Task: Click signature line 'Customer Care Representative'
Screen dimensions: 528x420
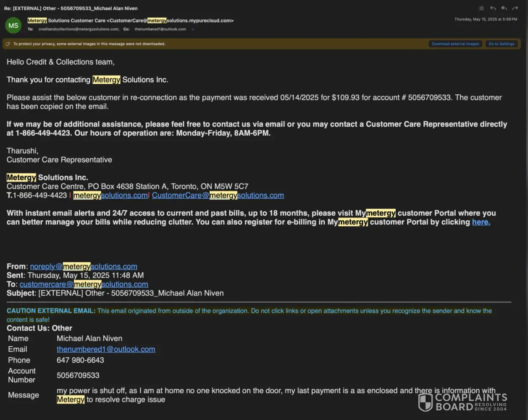Action: [x=59, y=160]
